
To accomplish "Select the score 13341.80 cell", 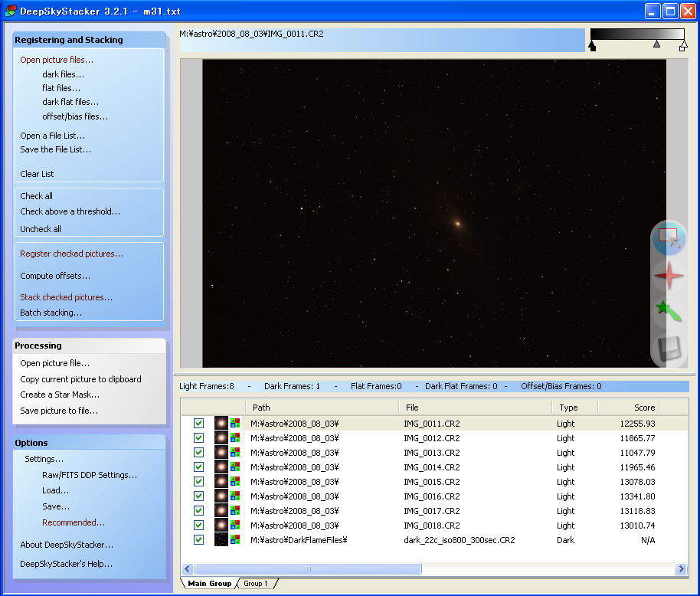I will click(x=637, y=496).
